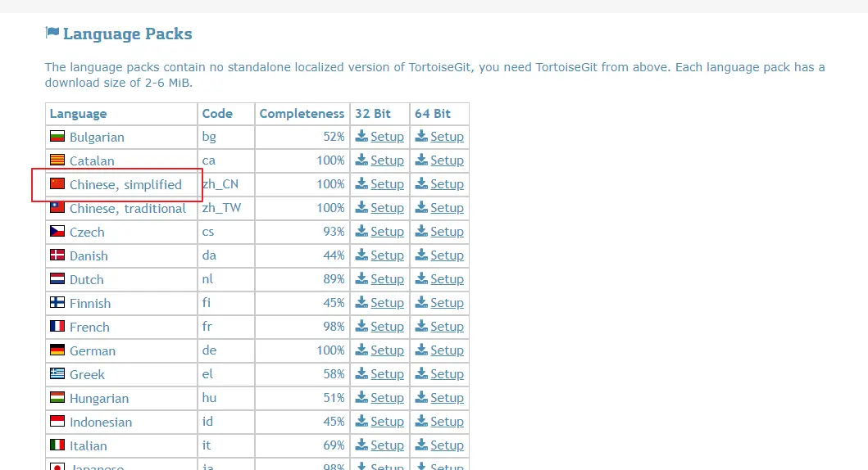This screenshot has height=470, width=868.
Task: Click the 93% completeness value
Action: [x=334, y=232]
